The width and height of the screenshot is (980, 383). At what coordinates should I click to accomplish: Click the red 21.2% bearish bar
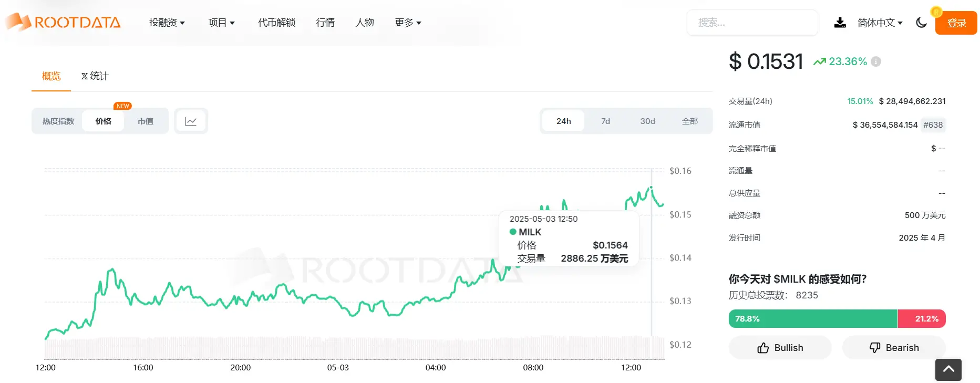[922, 319]
